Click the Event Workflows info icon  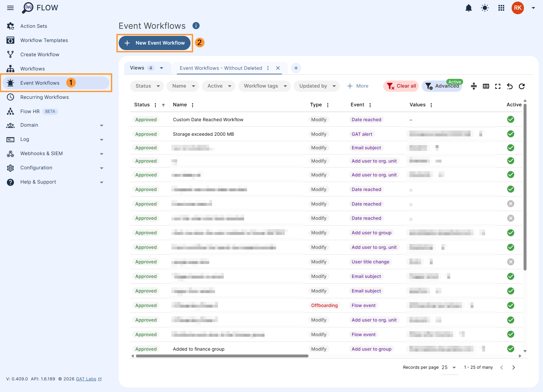coord(196,26)
